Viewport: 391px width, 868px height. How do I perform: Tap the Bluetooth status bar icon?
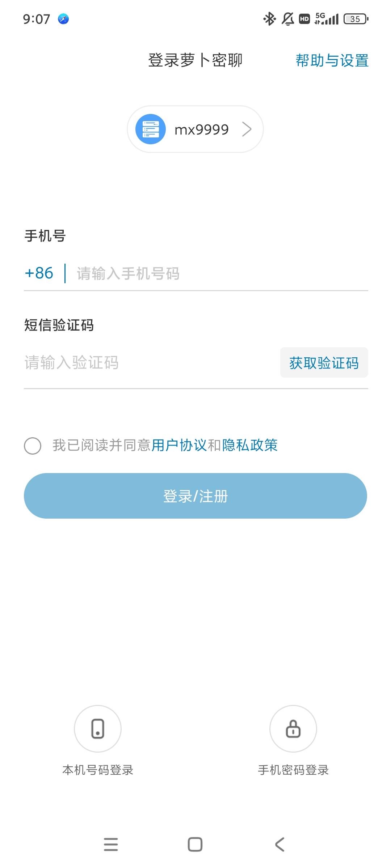pyautogui.click(x=269, y=19)
